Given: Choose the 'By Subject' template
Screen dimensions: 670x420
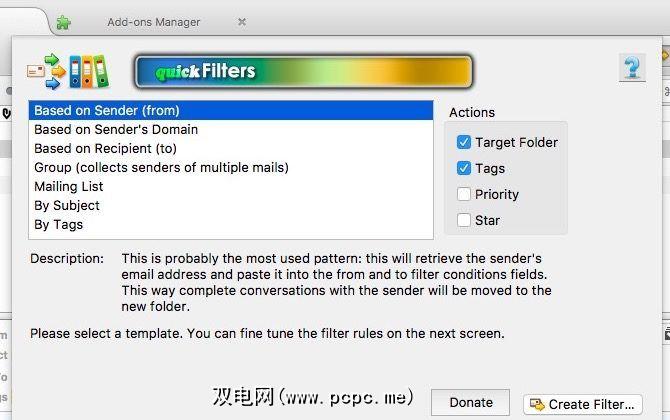Looking at the screenshot, I should [67, 205].
